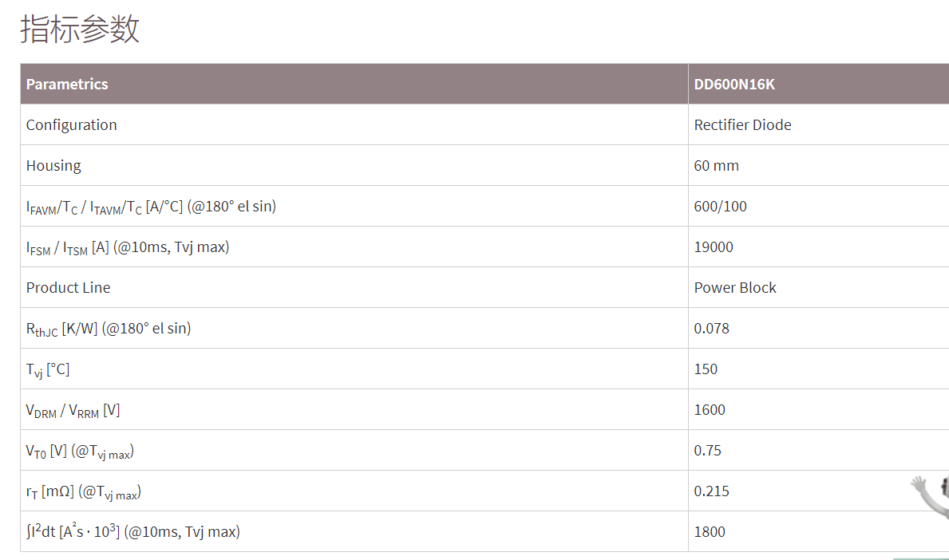Click the 19000 surge current value
The width and height of the screenshot is (949, 560).
click(714, 246)
